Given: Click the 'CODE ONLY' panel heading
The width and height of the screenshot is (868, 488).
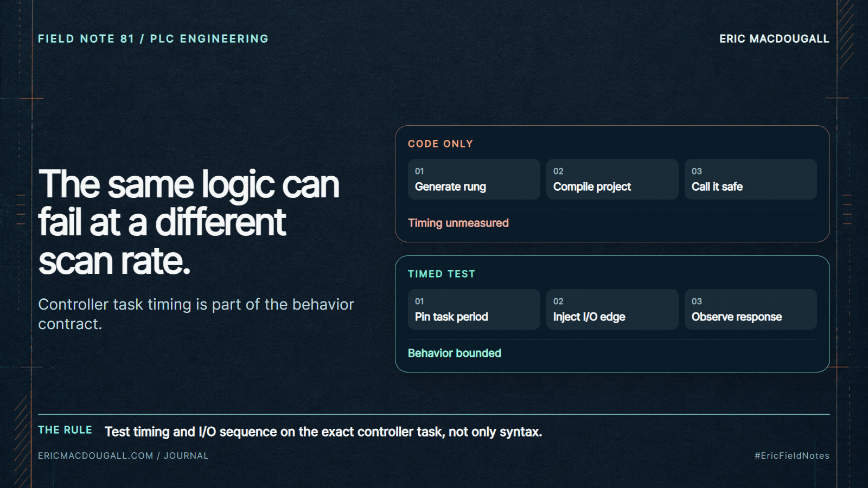Looking at the screenshot, I should click(441, 144).
